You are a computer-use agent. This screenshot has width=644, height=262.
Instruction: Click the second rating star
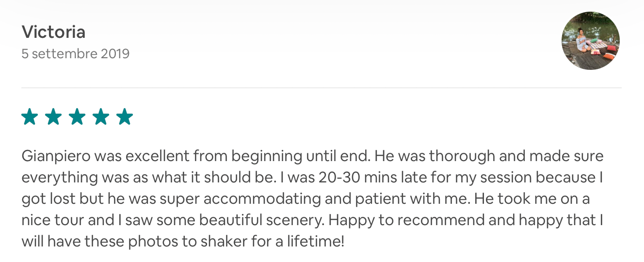[53, 117]
